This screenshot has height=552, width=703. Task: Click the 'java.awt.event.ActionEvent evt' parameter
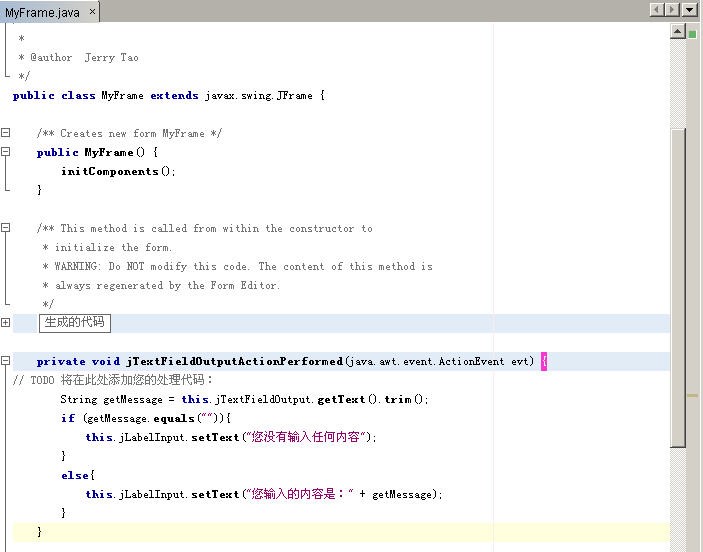tap(439, 361)
